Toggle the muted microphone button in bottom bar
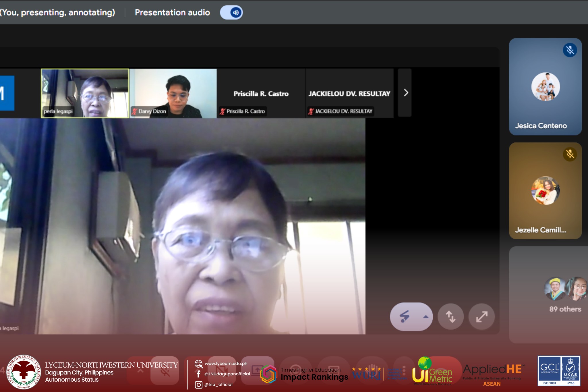The height and width of the screenshot is (392, 588). click(165, 371)
